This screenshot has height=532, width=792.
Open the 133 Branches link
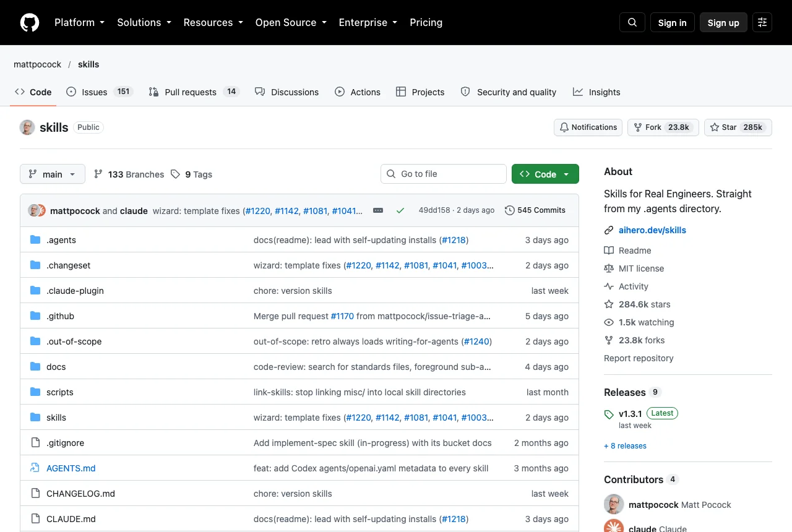(x=129, y=174)
